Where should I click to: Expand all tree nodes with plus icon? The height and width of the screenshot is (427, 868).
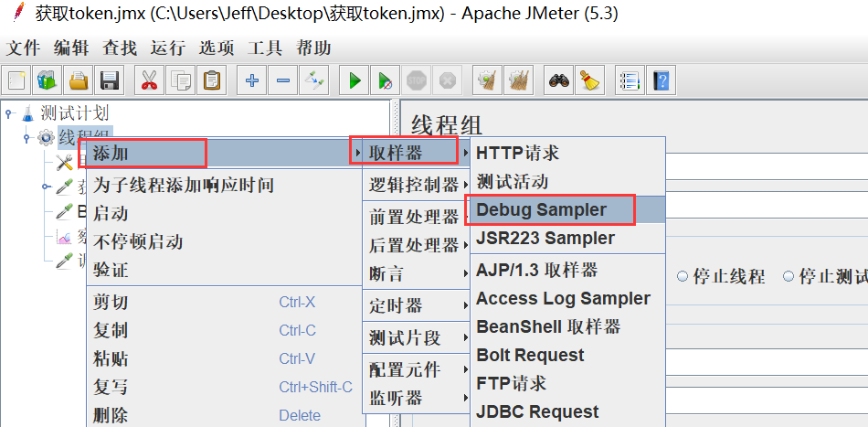click(x=252, y=80)
